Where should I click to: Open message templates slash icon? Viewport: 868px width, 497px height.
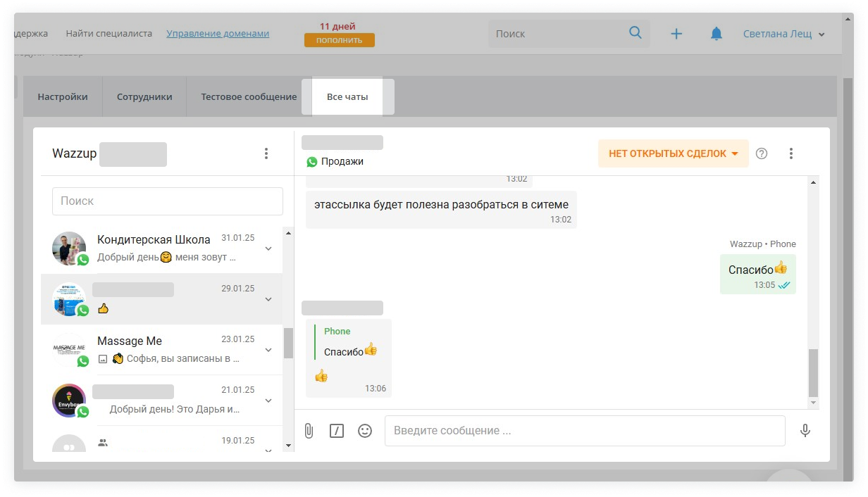(x=337, y=431)
